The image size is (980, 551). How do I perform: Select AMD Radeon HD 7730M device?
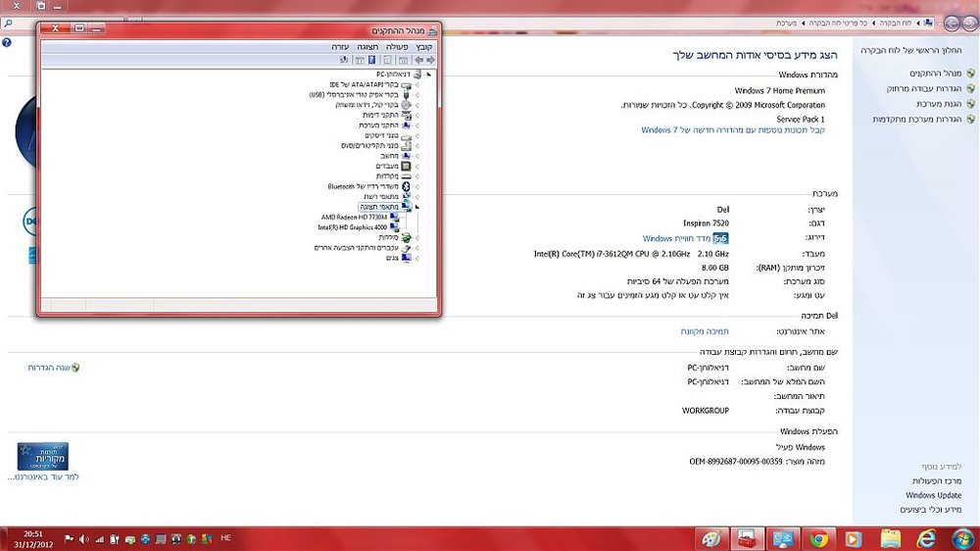coord(355,217)
